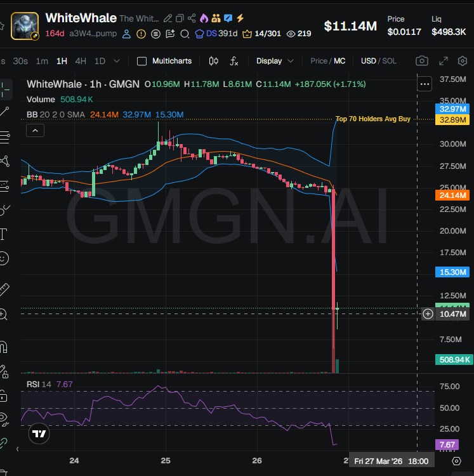Select the 4H timeframe
Viewport: 474px width, 476px height.
81,61
